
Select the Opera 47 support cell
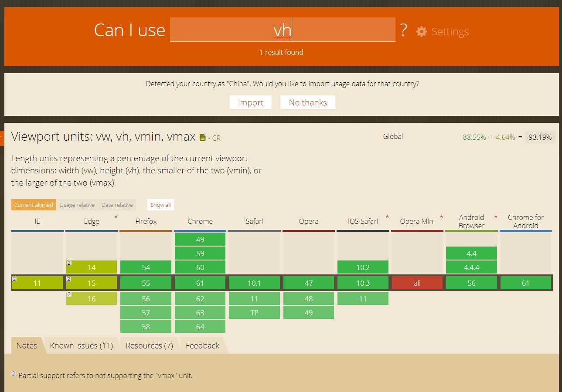[309, 283]
